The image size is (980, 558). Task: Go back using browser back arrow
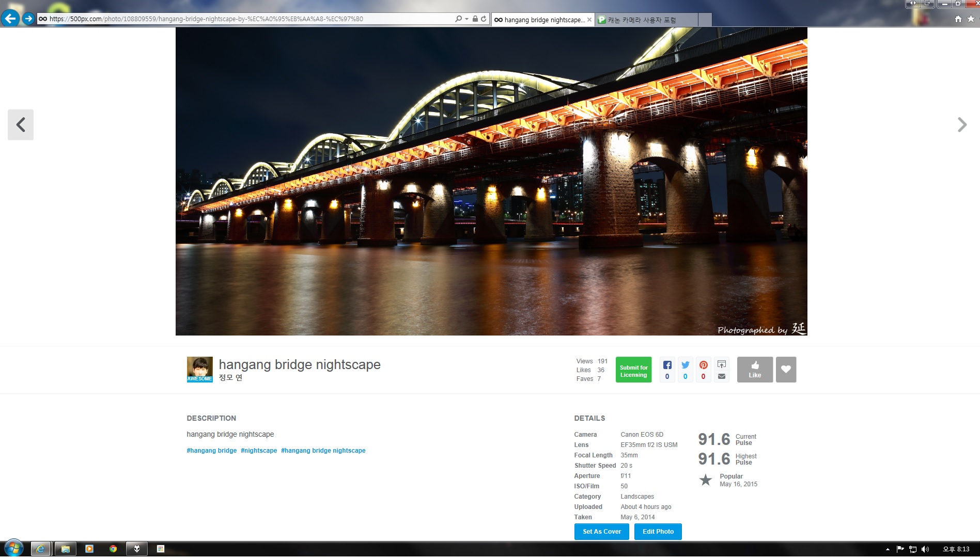click(x=10, y=19)
